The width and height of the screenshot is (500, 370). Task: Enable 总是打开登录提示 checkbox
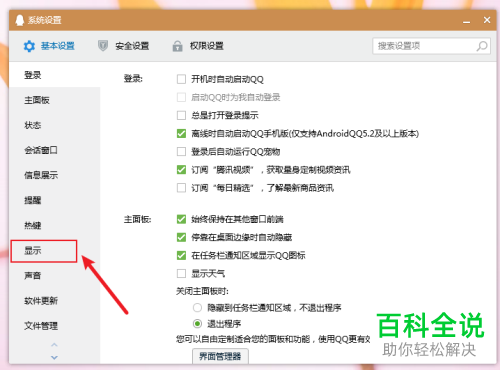181,115
